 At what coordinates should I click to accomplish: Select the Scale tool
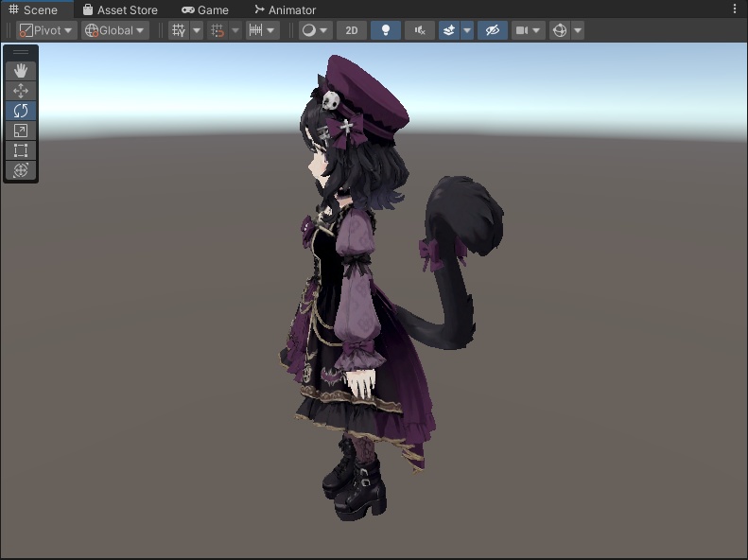point(21,131)
